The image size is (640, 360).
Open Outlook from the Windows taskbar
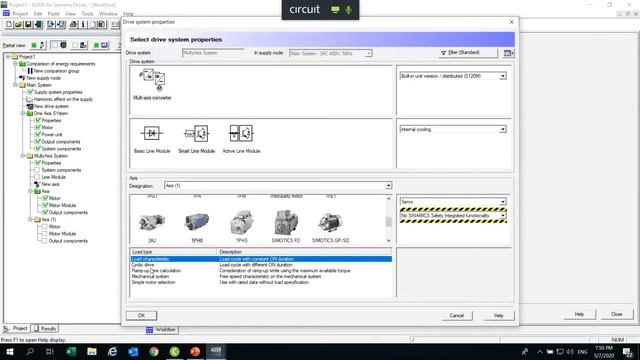(x=133, y=351)
